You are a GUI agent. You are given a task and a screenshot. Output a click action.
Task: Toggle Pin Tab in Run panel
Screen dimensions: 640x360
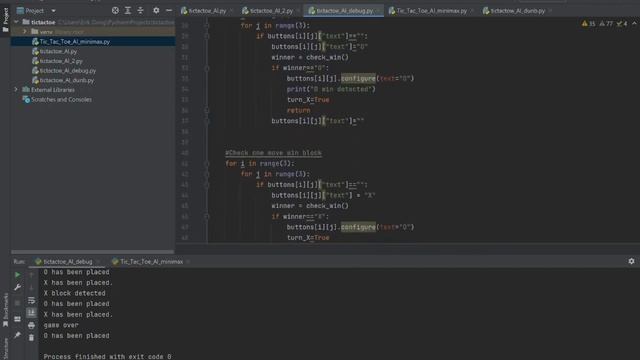coord(18,335)
